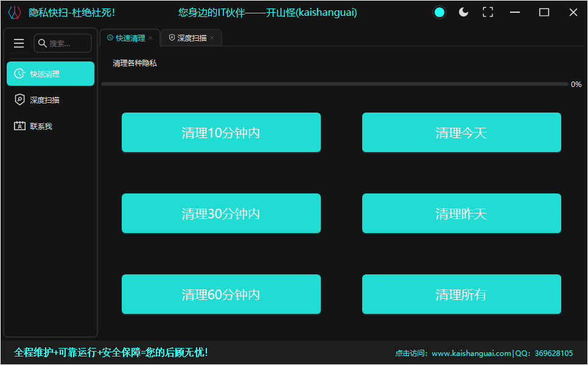Maximize the window
The height and width of the screenshot is (365, 588).
click(x=544, y=12)
